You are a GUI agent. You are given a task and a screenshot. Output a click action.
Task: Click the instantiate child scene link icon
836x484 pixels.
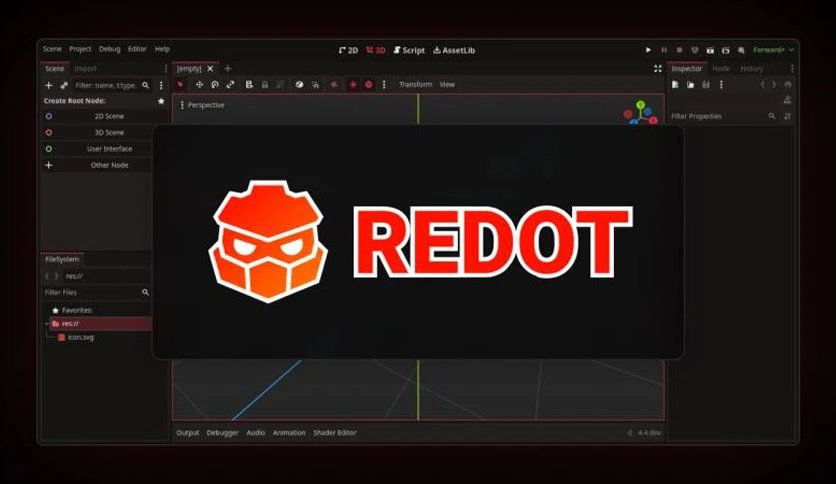(x=64, y=85)
